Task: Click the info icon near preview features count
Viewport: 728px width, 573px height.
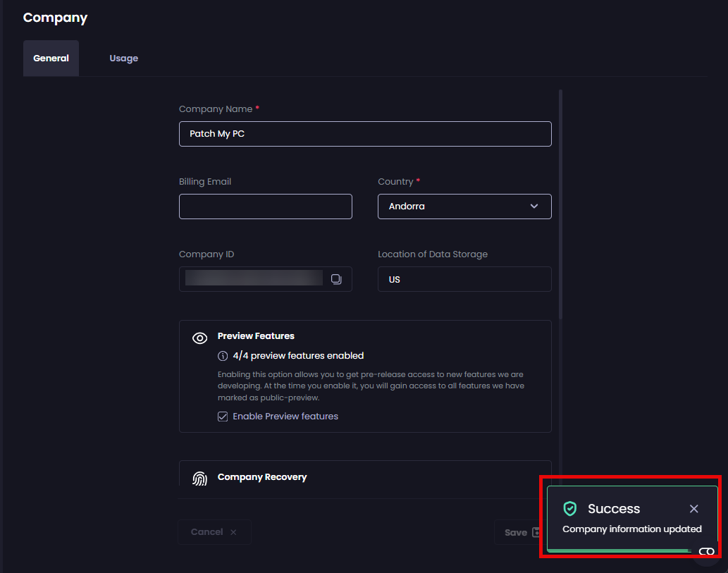Action: coord(222,356)
